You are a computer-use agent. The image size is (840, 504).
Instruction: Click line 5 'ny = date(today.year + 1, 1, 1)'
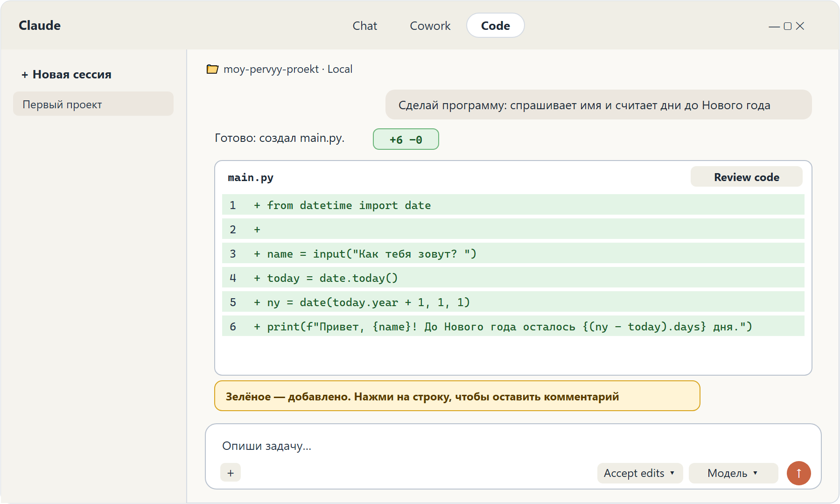[513, 302]
